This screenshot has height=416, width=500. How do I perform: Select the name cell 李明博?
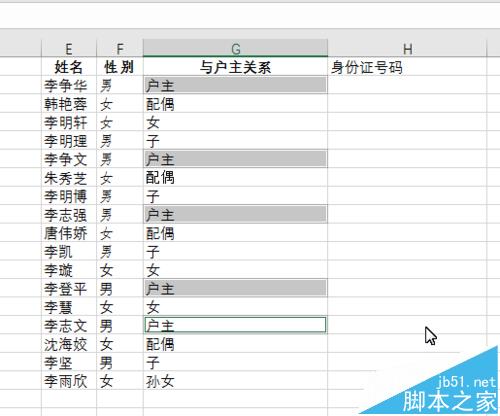click(69, 196)
